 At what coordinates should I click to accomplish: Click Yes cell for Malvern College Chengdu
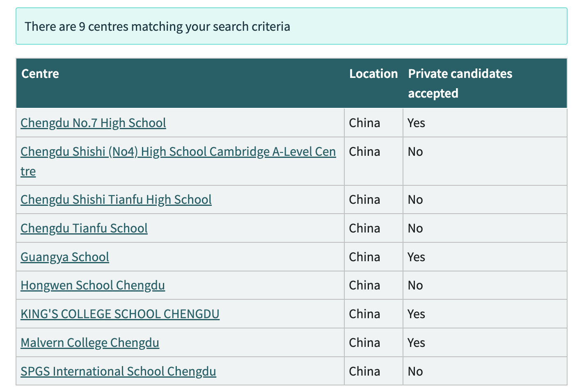[x=416, y=343]
